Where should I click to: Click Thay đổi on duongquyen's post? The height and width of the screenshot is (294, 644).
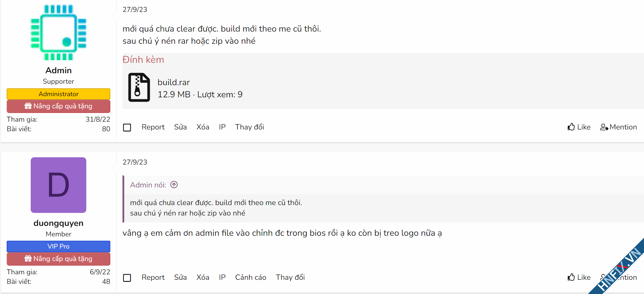290,277
